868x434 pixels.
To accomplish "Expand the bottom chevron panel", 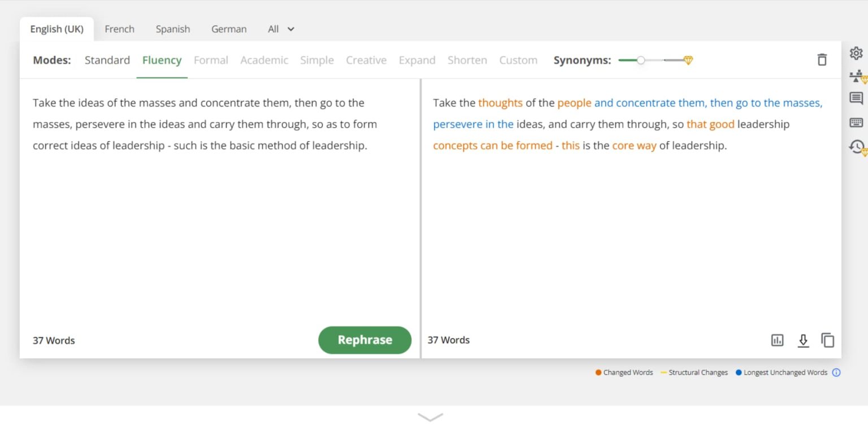I will tap(430, 417).
